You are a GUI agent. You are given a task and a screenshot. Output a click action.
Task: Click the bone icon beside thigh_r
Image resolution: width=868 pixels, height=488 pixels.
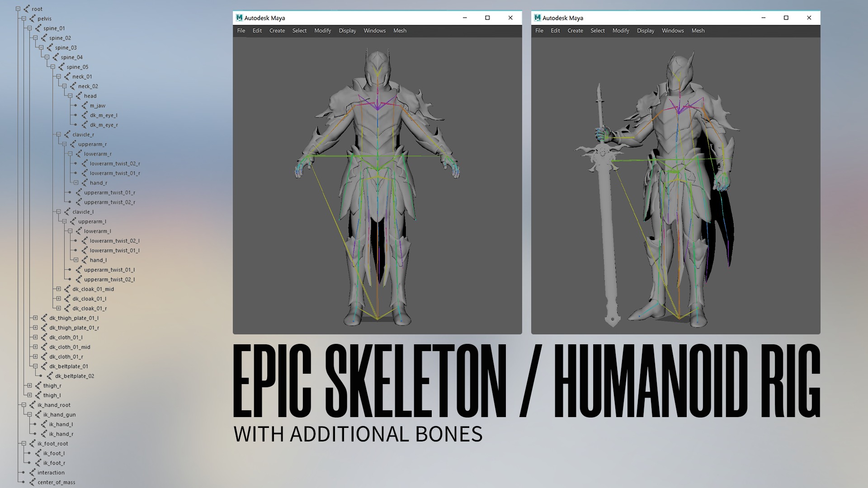pyautogui.click(x=38, y=386)
